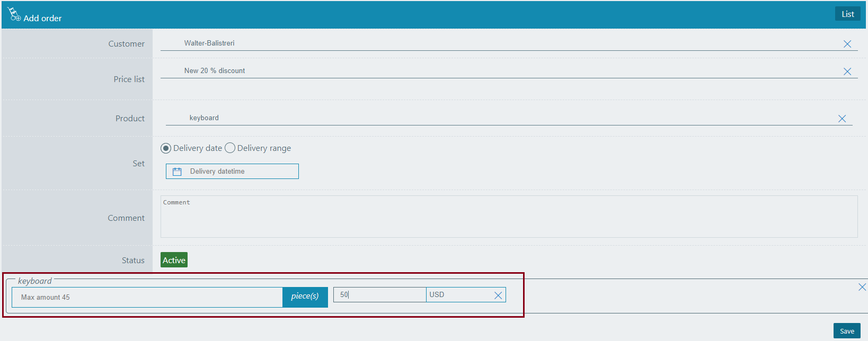The image size is (868, 341).
Task: Select the Delivery date radio button
Action: (x=166, y=148)
